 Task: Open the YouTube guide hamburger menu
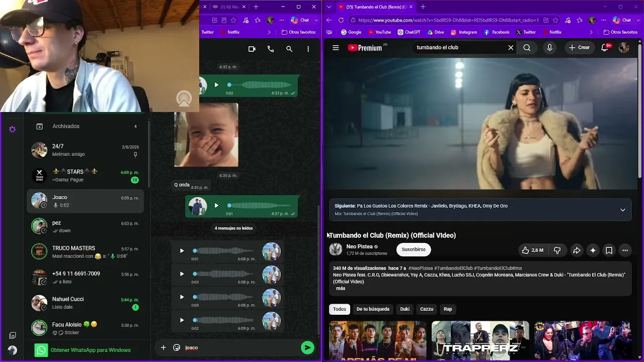coord(336,48)
